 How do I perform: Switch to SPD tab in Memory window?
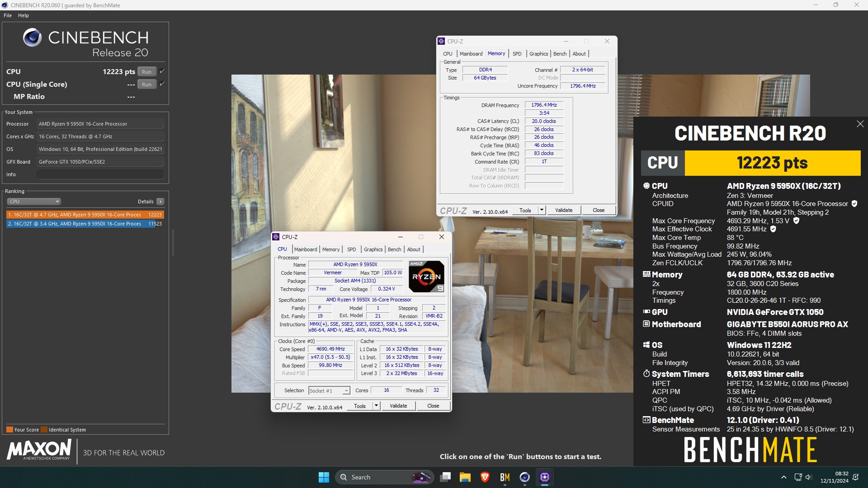517,54
